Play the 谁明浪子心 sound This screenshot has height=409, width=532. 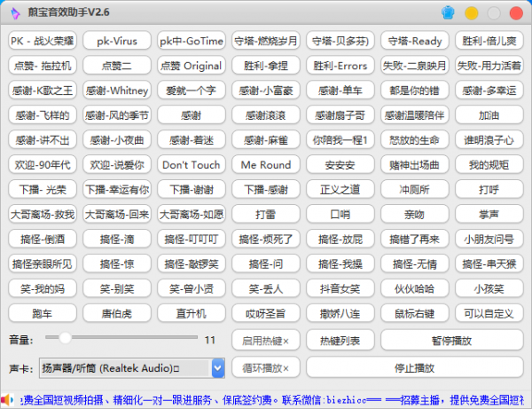[489, 140]
